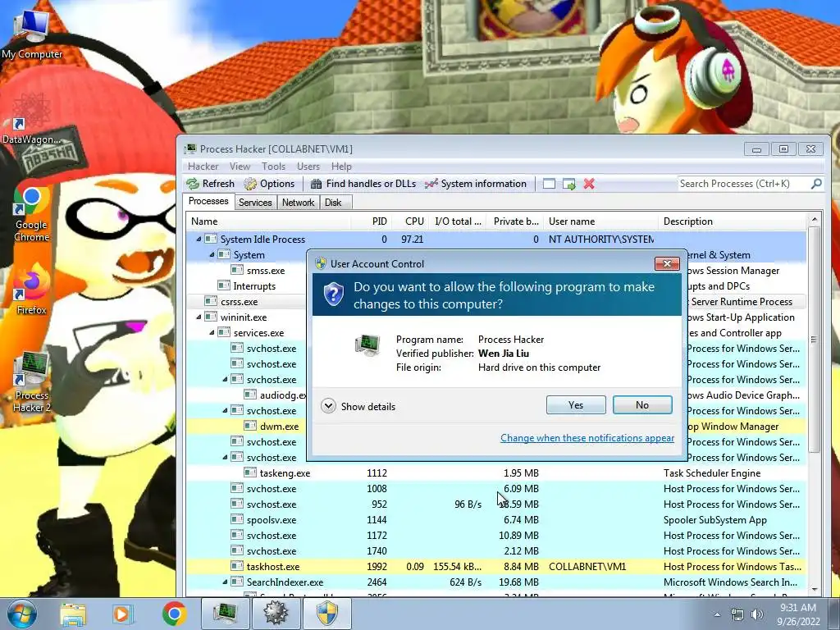Collapse the System Idle Process tree node
The image size is (840, 630).
coord(199,239)
